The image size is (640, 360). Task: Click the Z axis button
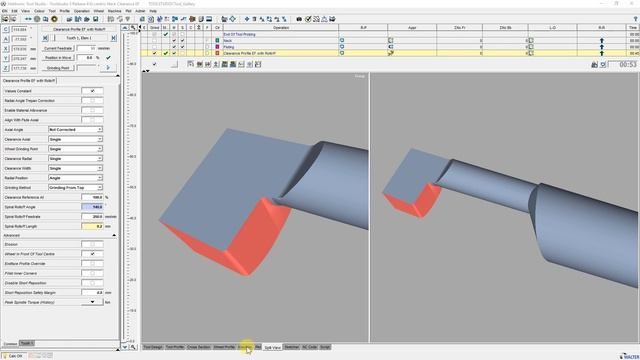6,68
